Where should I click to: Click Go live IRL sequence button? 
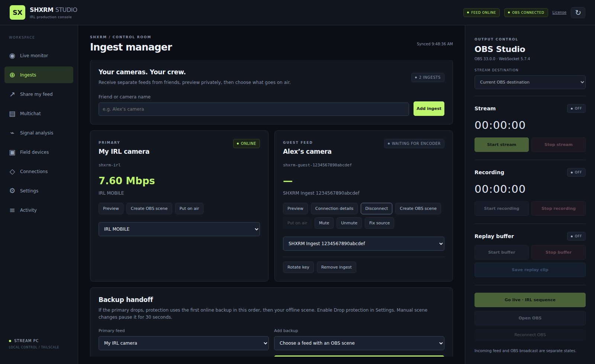tap(530, 300)
